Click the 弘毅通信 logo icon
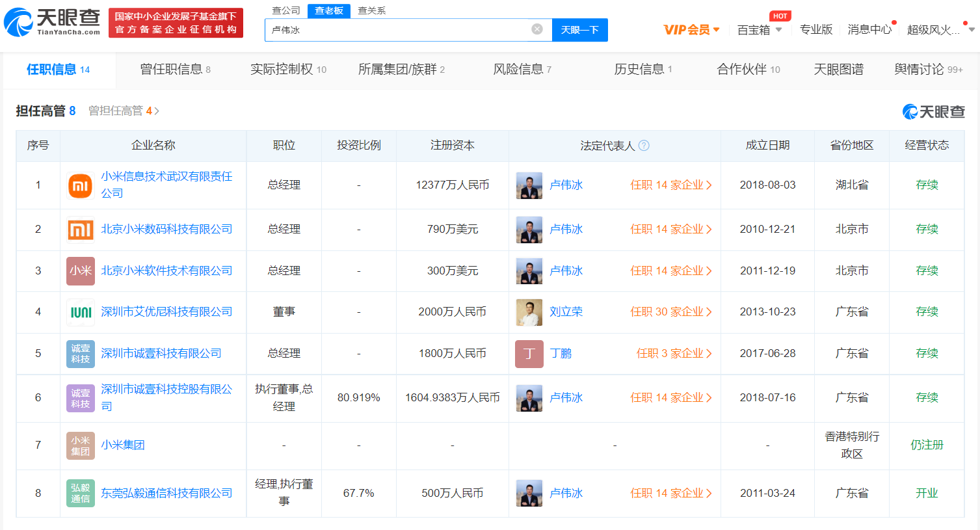This screenshot has height=530, width=980. click(x=81, y=494)
